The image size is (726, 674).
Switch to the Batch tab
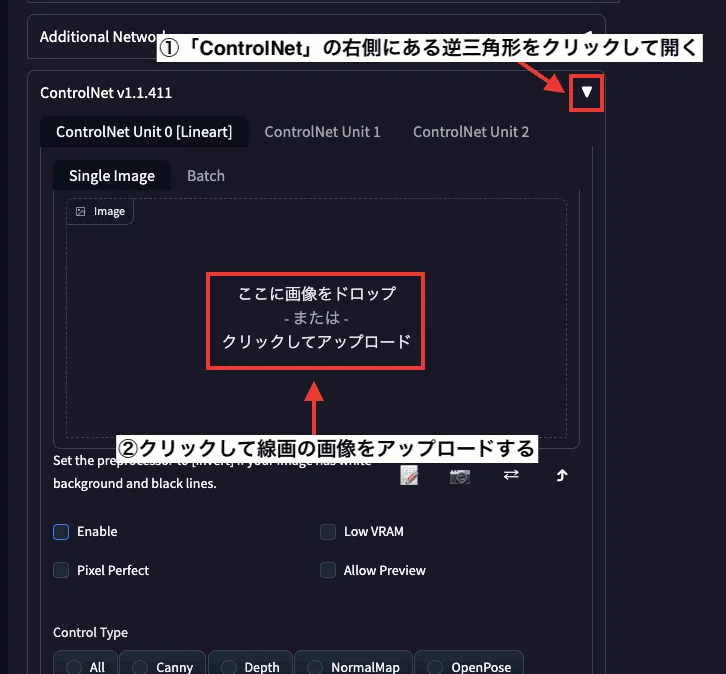pyautogui.click(x=206, y=176)
